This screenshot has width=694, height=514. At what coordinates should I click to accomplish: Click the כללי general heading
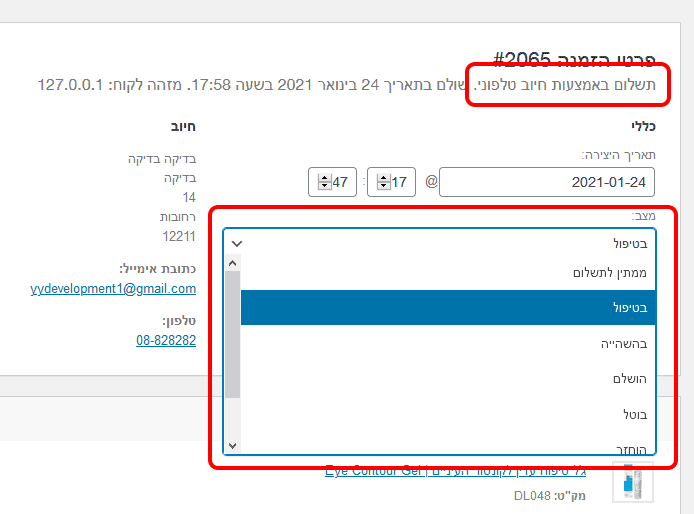tap(643, 127)
